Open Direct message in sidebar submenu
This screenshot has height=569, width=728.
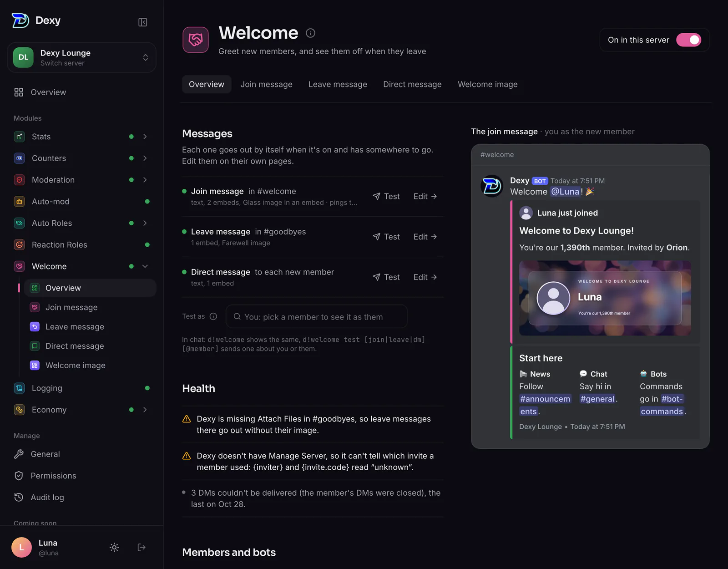pyautogui.click(x=90, y=346)
